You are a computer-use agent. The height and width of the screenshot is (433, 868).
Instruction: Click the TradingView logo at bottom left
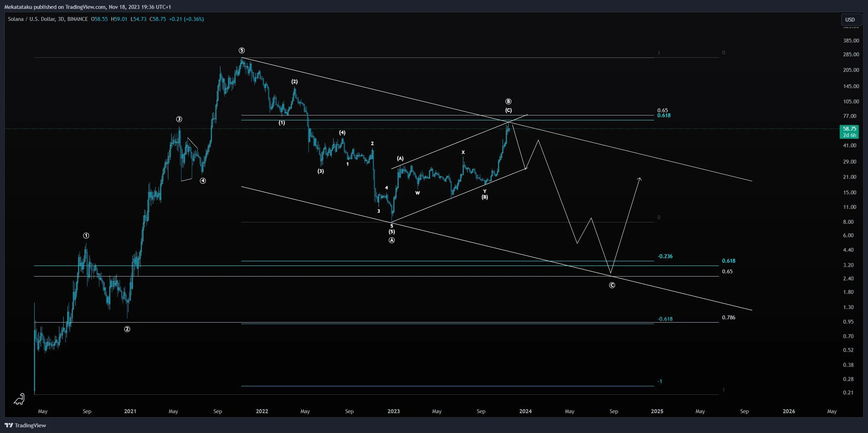coord(25,425)
